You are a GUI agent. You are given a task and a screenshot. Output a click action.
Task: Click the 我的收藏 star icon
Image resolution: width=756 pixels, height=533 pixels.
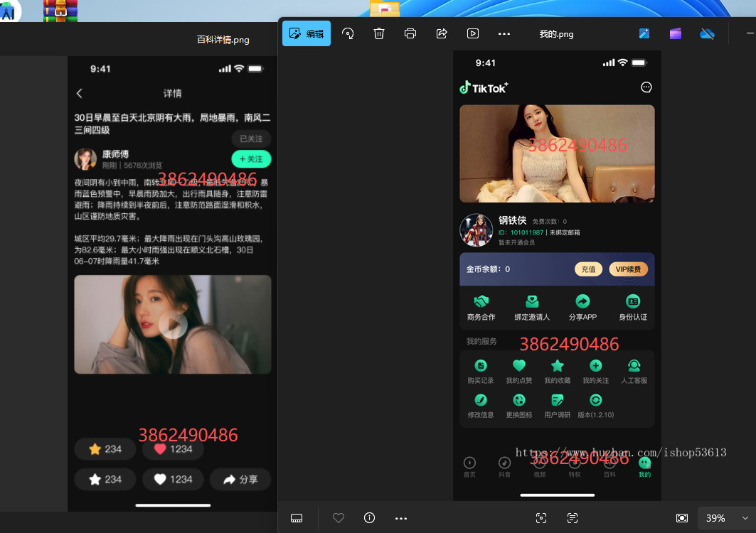[558, 366]
